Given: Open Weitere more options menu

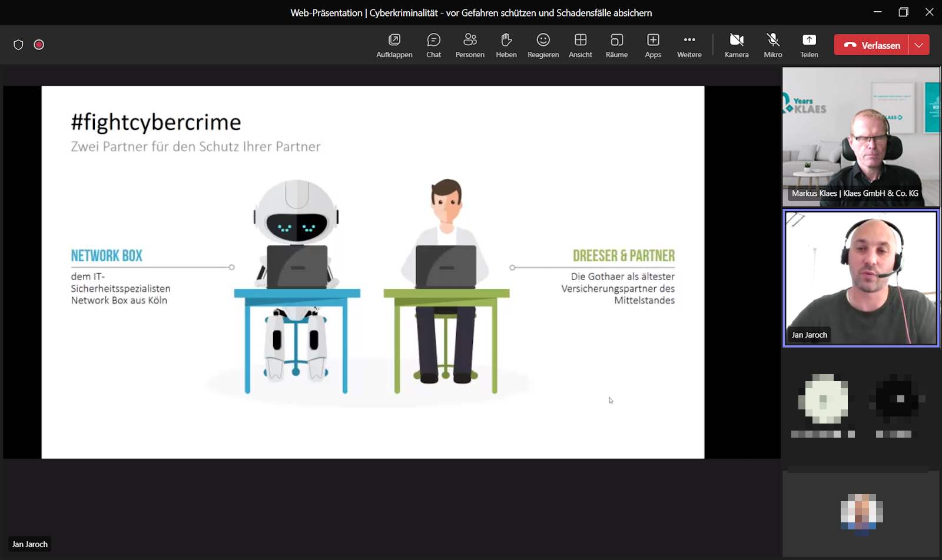Looking at the screenshot, I should pyautogui.click(x=689, y=45).
